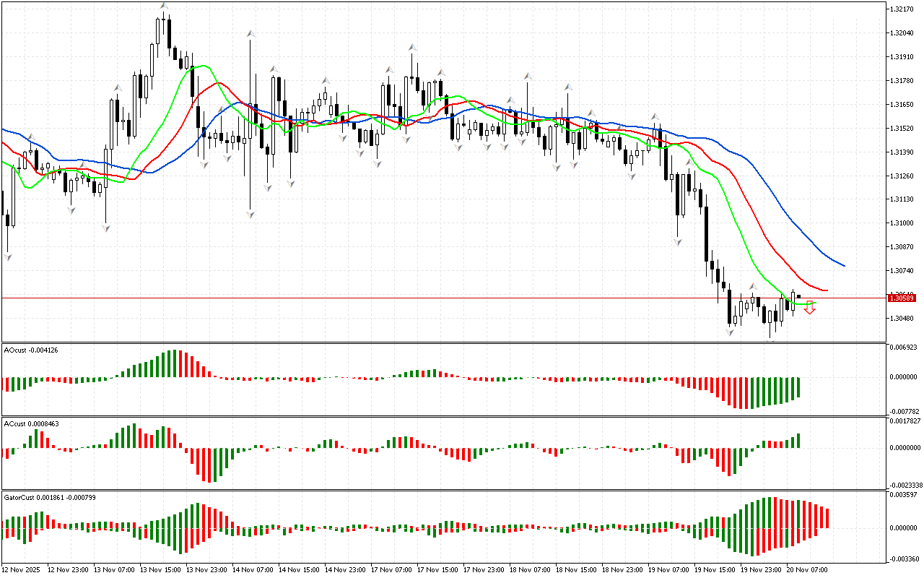Select the 17 Nov 07:00 time label
Viewport: 924px width, 578px height.
click(x=392, y=569)
